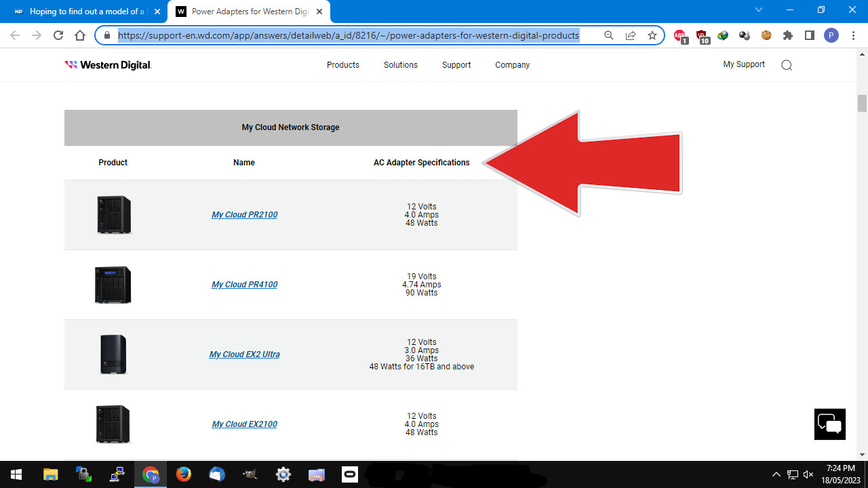This screenshot has height=488, width=868.
Task: Click the 'AC Adapter Specifications' column header
Action: [x=422, y=163]
